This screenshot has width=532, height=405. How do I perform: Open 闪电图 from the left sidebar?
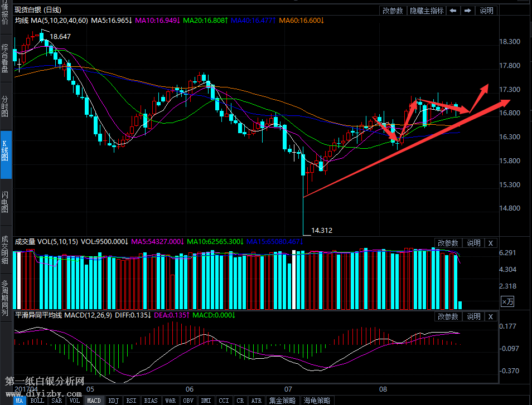coord(6,203)
